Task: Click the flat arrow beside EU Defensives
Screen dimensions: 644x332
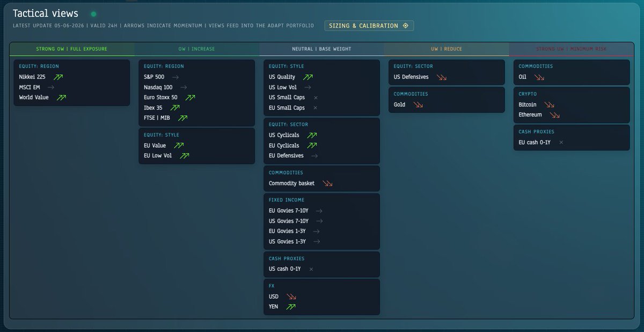Action: (x=314, y=156)
